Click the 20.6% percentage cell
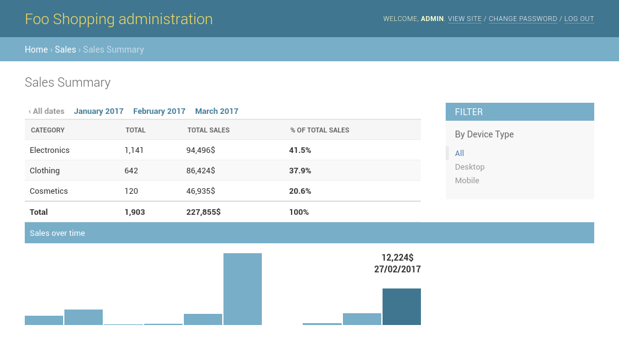 [x=300, y=191]
